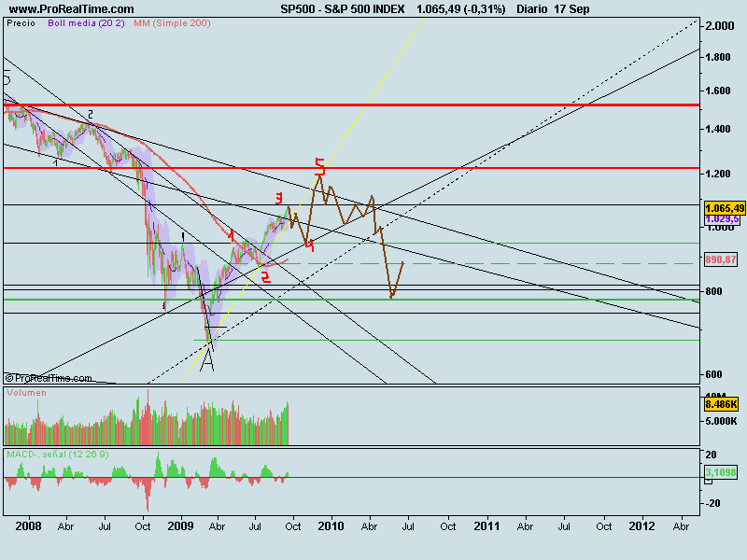747x560 pixels.
Task: Open the MM (Simple 200) indicator label
Action: click(x=172, y=22)
